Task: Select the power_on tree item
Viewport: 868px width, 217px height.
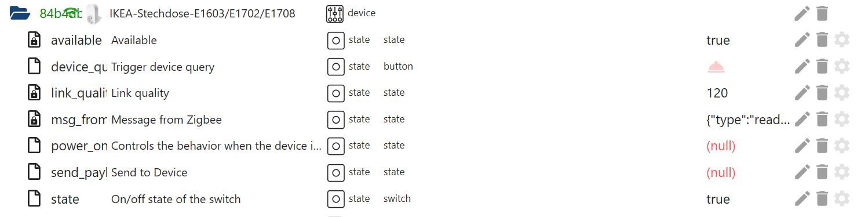Action: [x=79, y=146]
